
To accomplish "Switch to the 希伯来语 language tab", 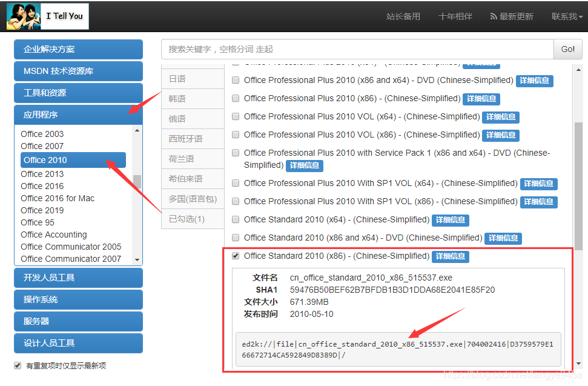I will pos(193,179).
